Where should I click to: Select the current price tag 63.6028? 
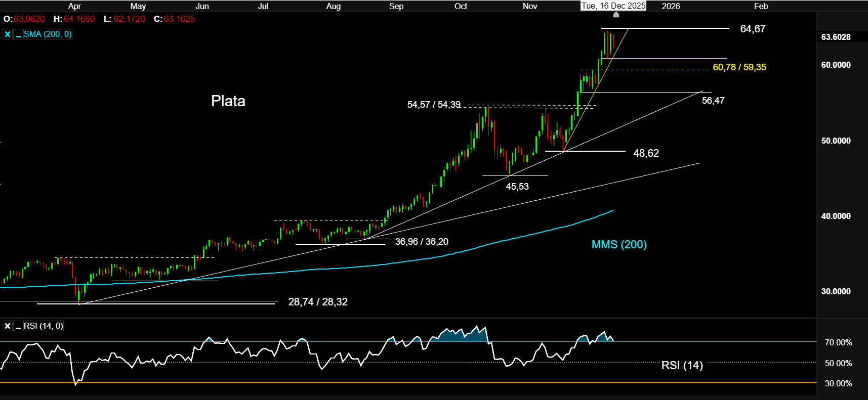click(x=836, y=37)
